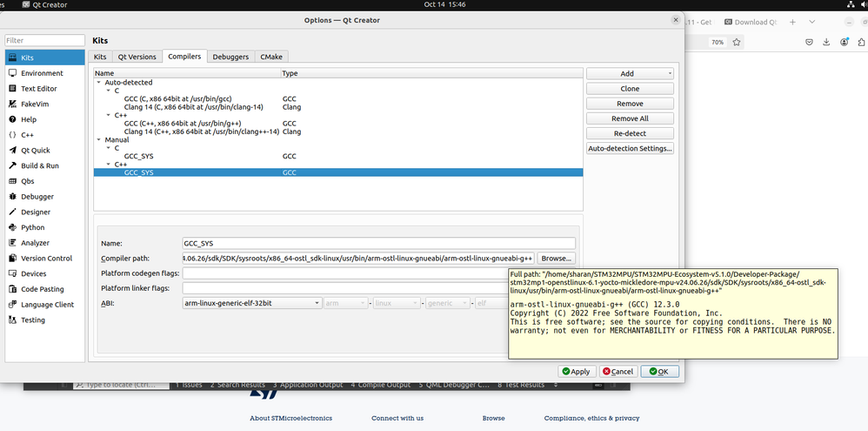Select the Language Client category
Viewport: 868px width, 431px height.
coord(45,305)
